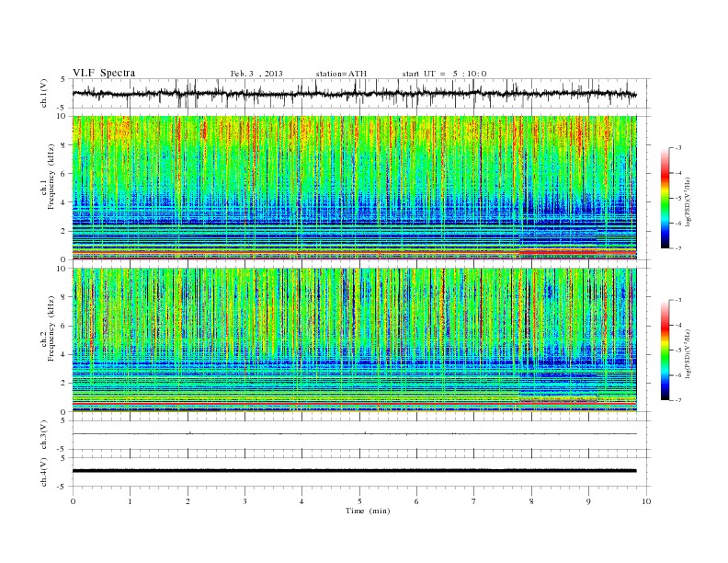Viewport: 728px width, 563px height.
Task: Click the '-3' value on ch.1 colorbar
Action: pyautogui.click(x=678, y=148)
